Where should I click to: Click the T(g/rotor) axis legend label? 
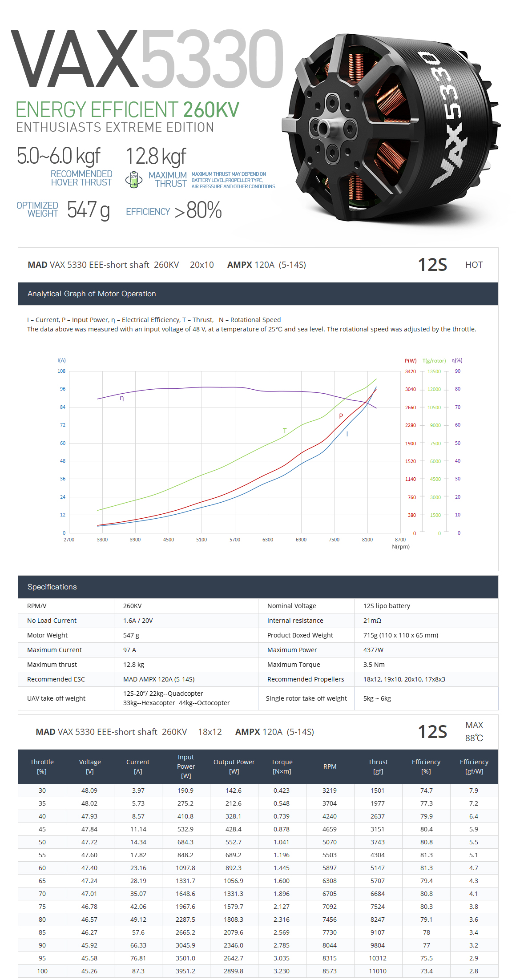[434, 361]
